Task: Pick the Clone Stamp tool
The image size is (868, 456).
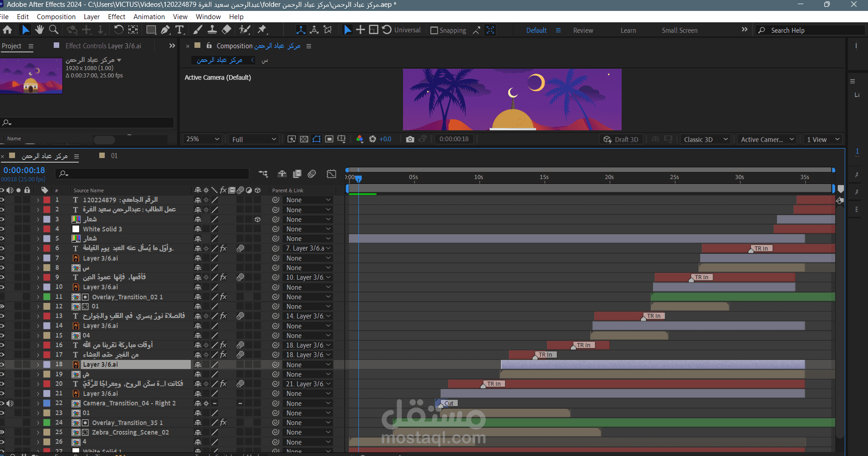Action: (x=212, y=30)
